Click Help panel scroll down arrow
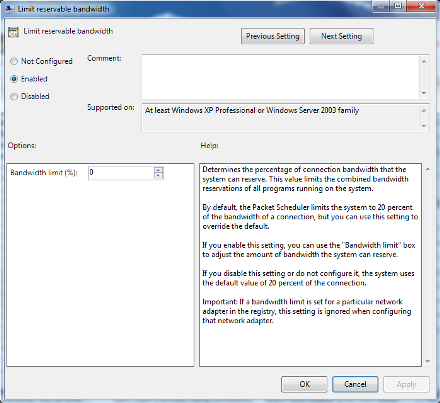440x403 pixels. pos(428,361)
